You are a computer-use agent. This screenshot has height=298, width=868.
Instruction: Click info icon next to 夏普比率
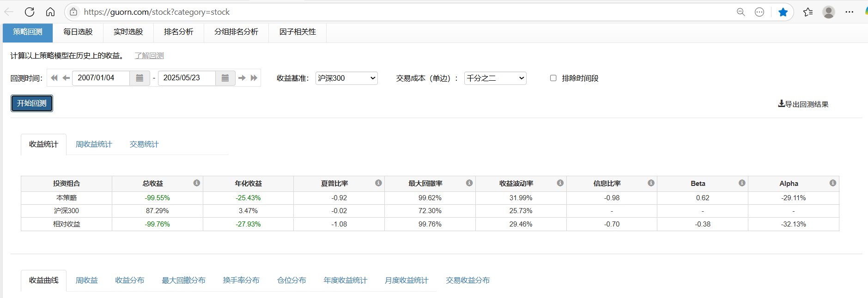[x=378, y=183]
